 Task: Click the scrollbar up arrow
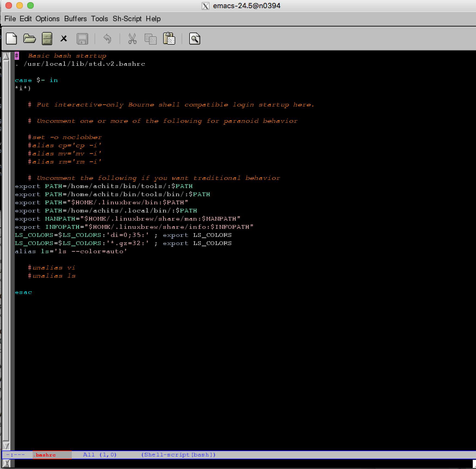click(6, 56)
